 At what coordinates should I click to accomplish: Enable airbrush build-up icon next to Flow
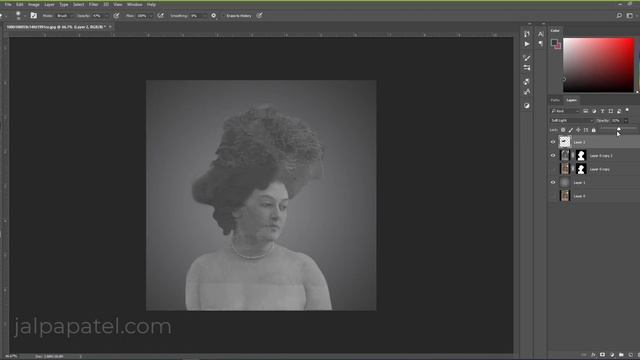161,16
